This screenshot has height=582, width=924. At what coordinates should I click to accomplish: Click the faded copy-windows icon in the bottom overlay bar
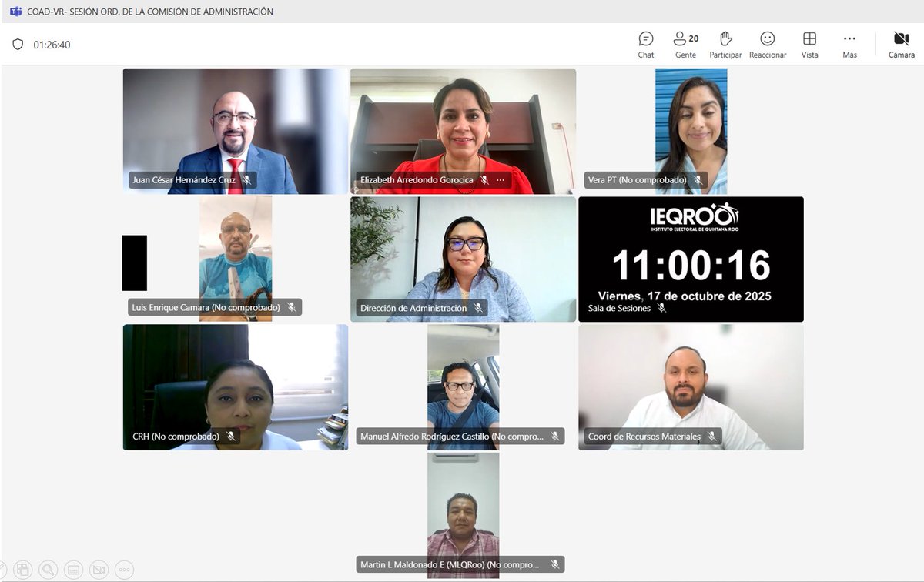[x=22, y=570]
